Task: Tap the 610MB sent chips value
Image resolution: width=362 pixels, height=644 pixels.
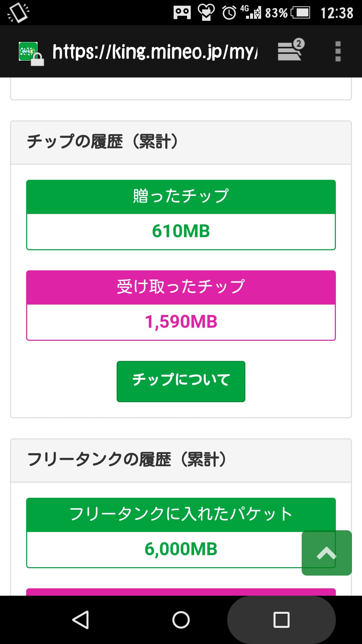Action: click(181, 231)
